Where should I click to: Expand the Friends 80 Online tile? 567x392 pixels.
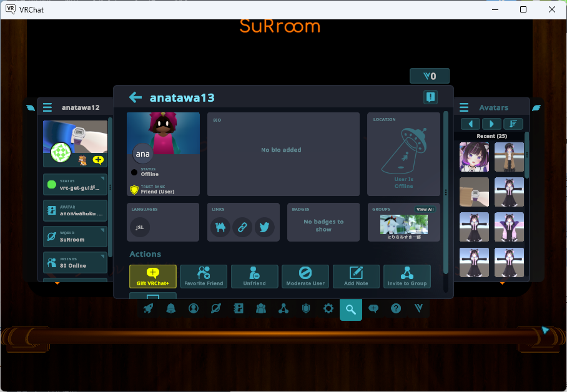click(75, 263)
